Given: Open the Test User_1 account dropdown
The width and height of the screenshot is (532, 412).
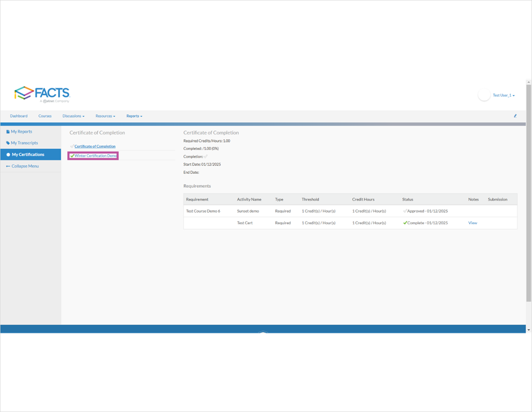Looking at the screenshot, I should tap(503, 96).
